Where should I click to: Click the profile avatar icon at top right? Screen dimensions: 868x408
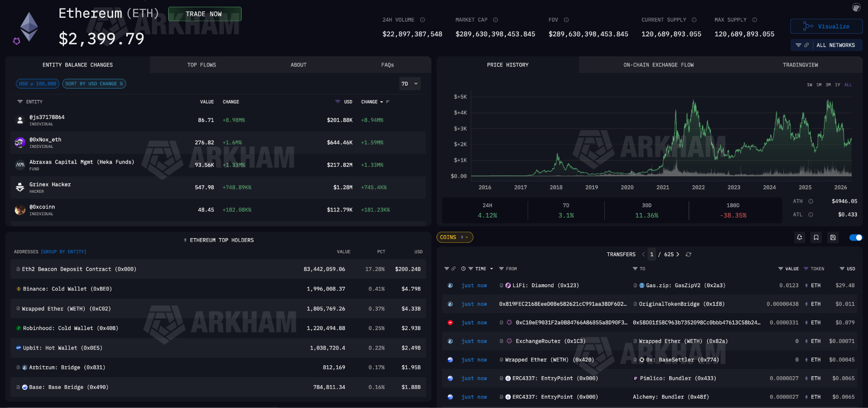coord(856,7)
